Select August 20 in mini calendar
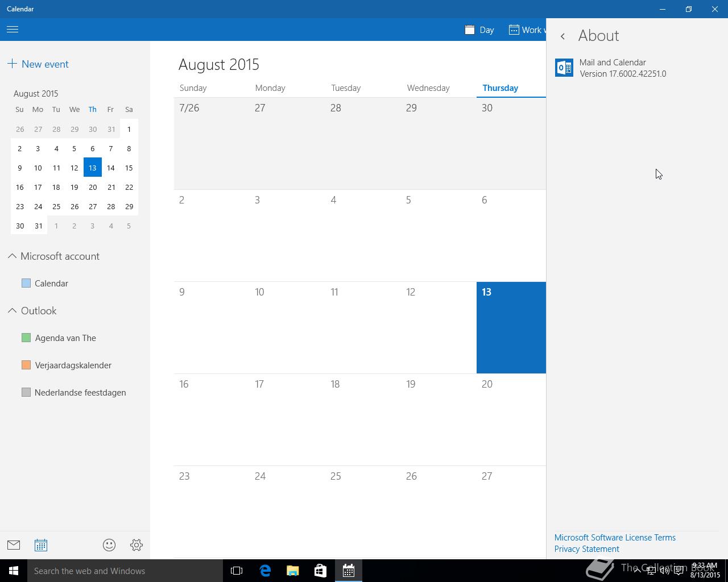 coord(93,187)
